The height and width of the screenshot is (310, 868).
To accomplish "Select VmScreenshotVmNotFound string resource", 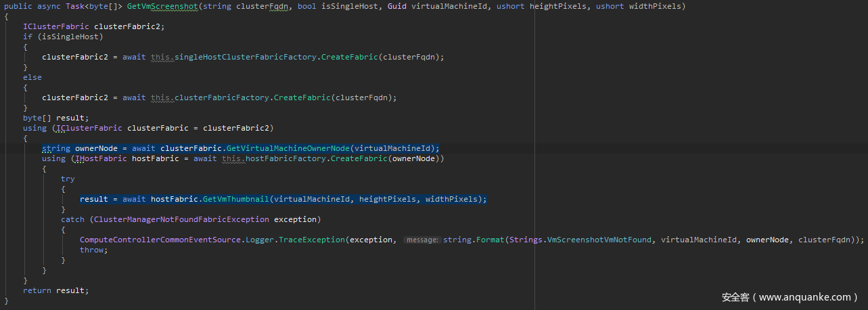I will 600,240.
